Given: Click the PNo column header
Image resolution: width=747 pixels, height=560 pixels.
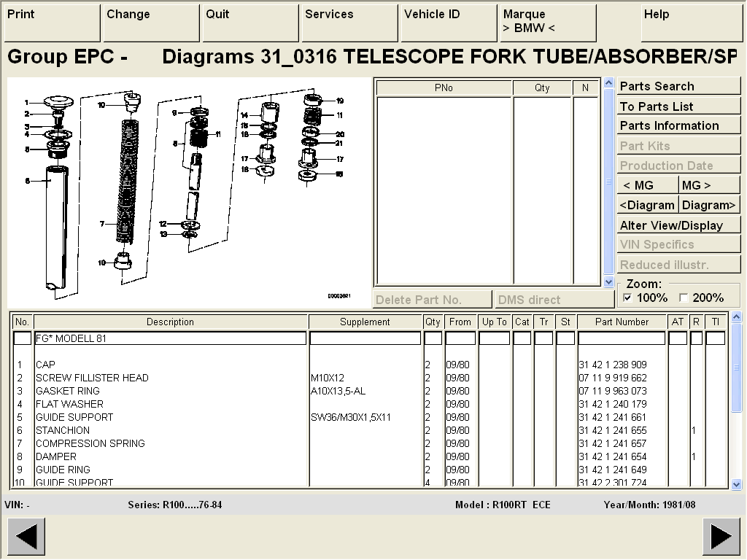Looking at the screenshot, I should [444, 87].
